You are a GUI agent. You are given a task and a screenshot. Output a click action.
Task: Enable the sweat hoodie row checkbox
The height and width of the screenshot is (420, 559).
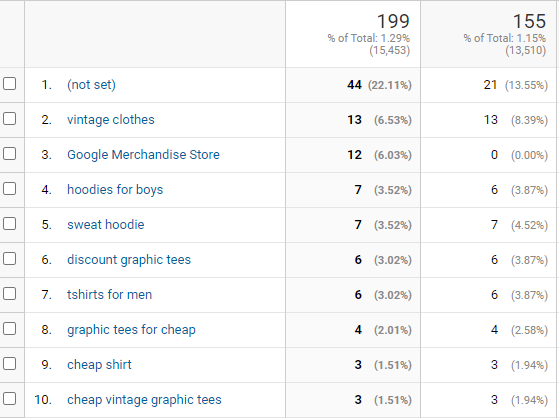(10, 224)
